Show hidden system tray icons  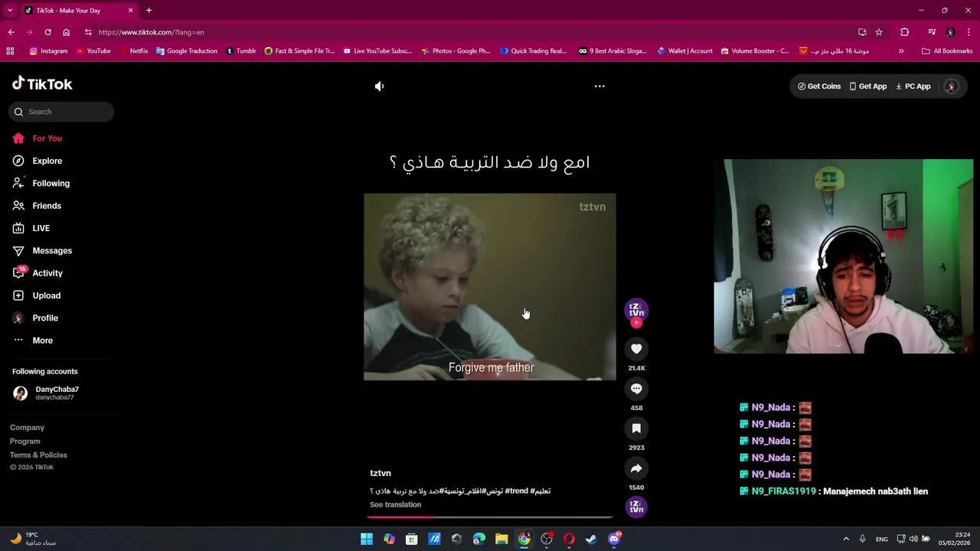coord(846,539)
